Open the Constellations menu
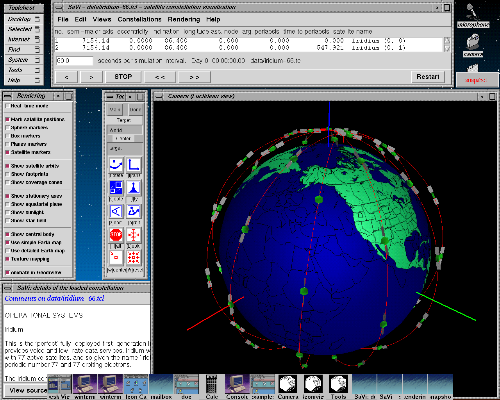 (139, 19)
